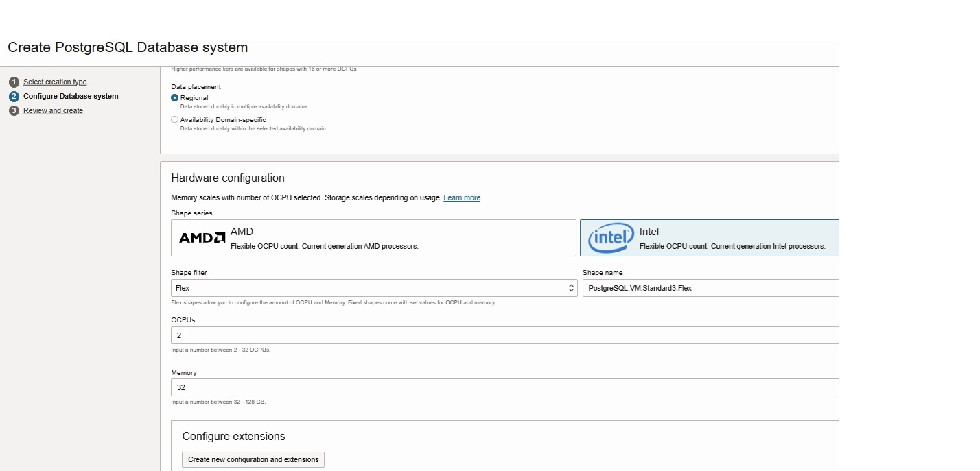Click Create new configuration and extensions
This screenshot has height=471, width=980.
(253, 459)
